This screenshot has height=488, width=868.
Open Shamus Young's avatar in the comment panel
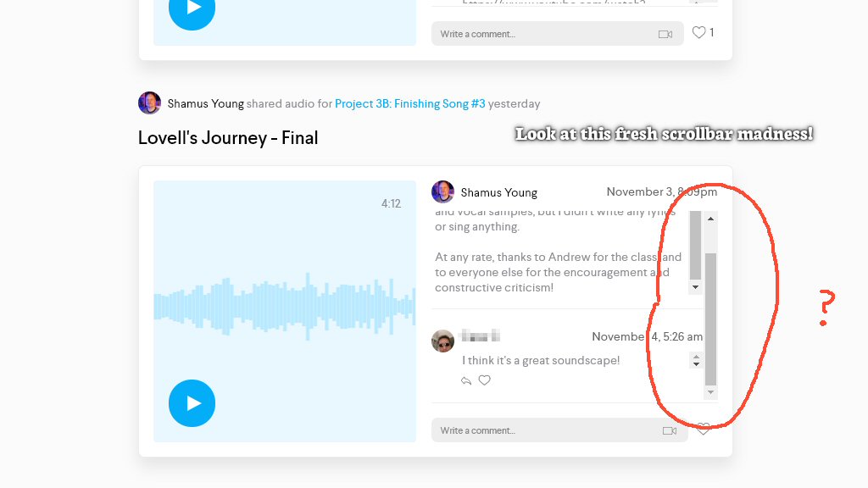pyautogui.click(x=442, y=192)
